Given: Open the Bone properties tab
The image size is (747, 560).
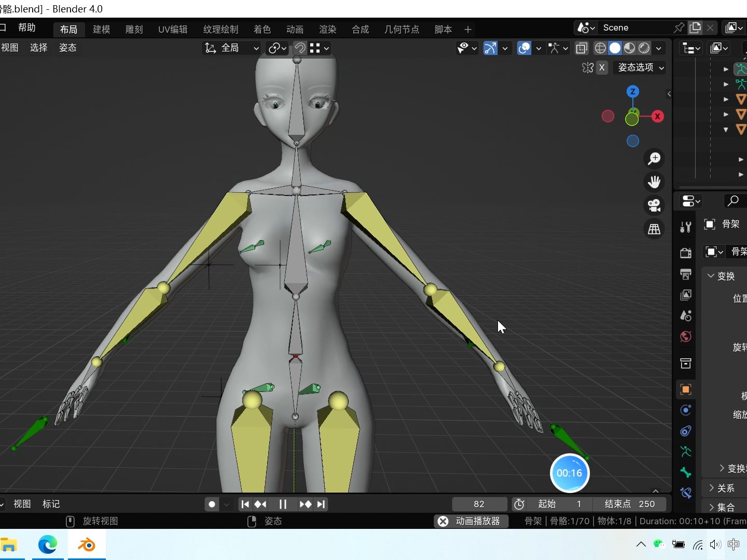Looking at the screenshot, I should pos(686,472).
